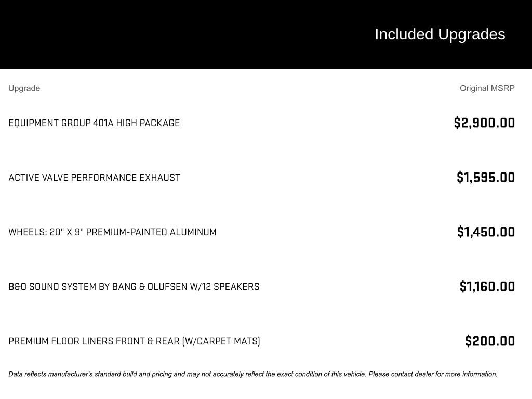Viewport: 532px width, 399px height.
Task: Click the word WHEELS
Action: pyautogui.click(x=27, y=232)
